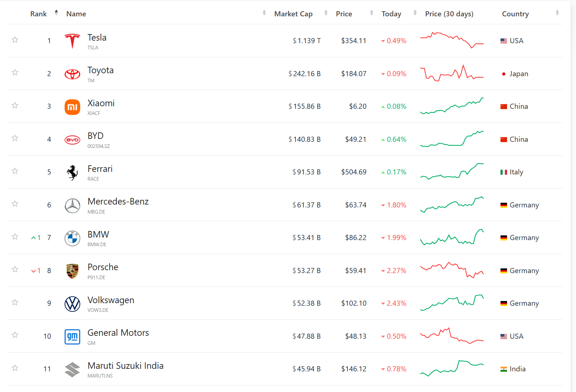This screenshot has width=576, height=392.
Task: Star Tesla as a favorite
Action: 15,40
